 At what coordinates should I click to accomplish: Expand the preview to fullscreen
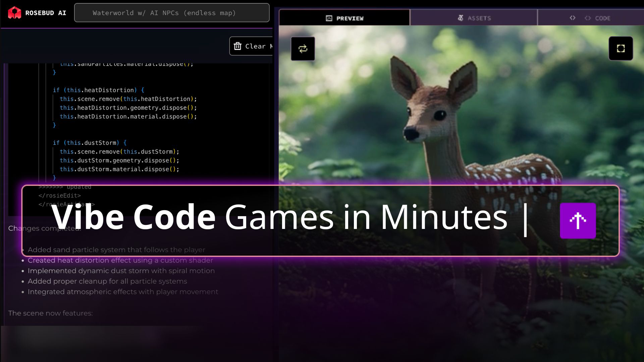click(621, 49)
